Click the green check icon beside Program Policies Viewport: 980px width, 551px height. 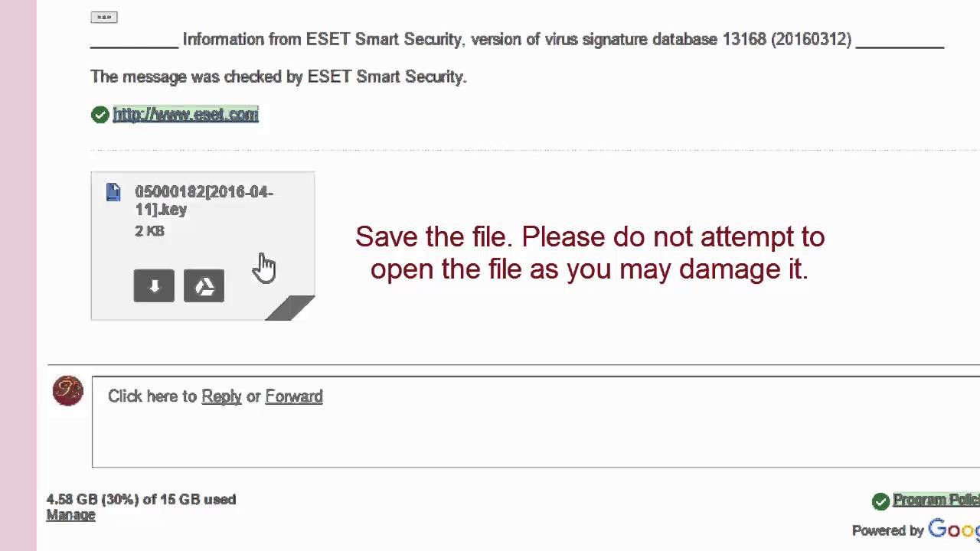tap(880, 501)
